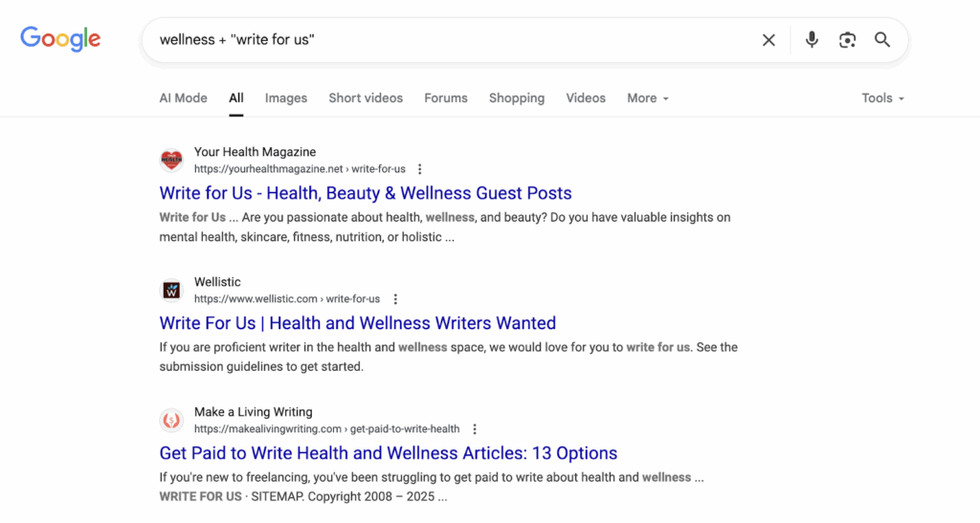Click the magnifying glass search button
Viewport: 980px width, 523px height.
click(882, 40)
